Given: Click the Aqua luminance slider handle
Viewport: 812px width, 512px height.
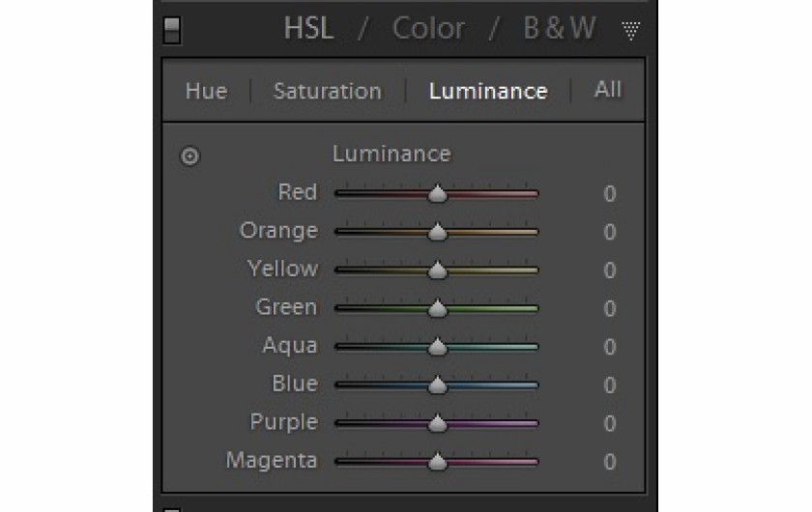Looking at the screenshot, I should pyautogui.click(x=438, y=347).
